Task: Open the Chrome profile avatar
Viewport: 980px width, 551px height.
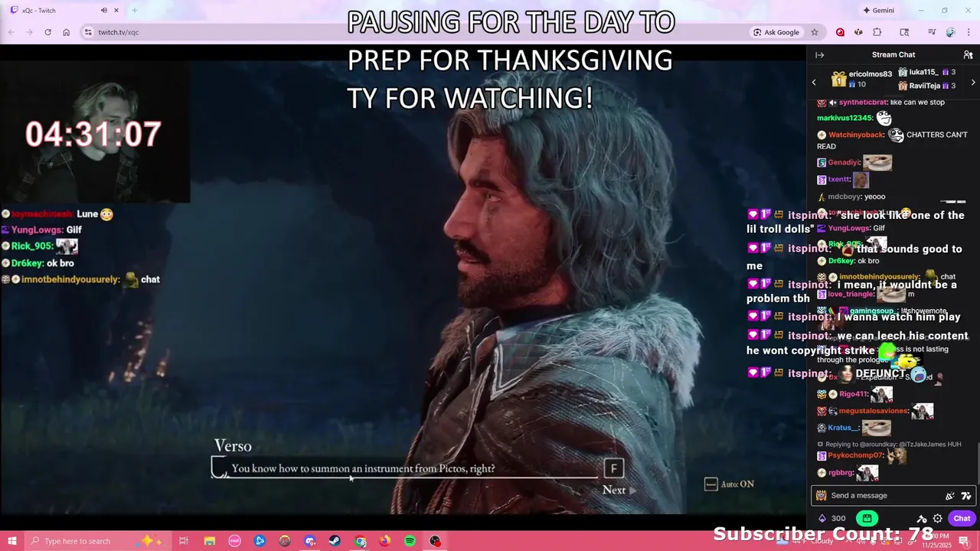Action: [x=950, y=32]
